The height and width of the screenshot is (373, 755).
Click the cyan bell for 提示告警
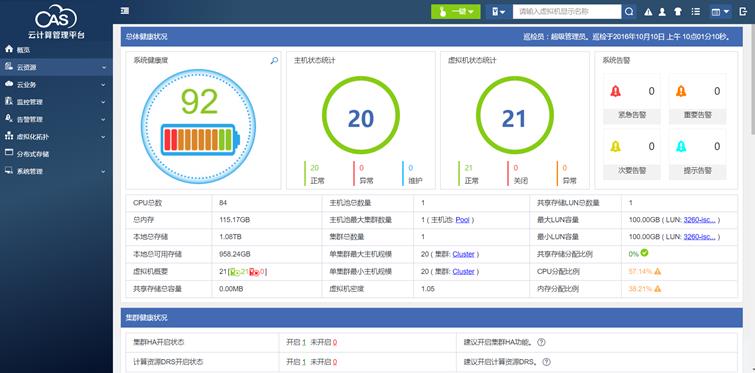tap(681, 146)
